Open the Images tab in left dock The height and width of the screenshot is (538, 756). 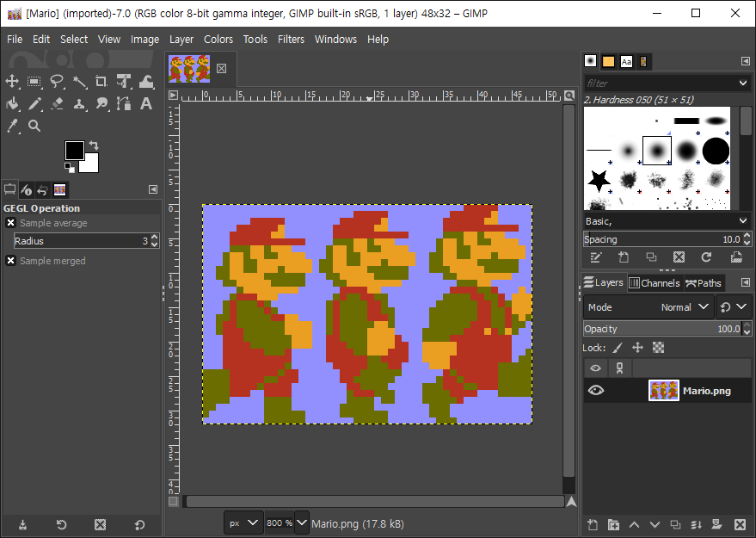pos(60,190)
